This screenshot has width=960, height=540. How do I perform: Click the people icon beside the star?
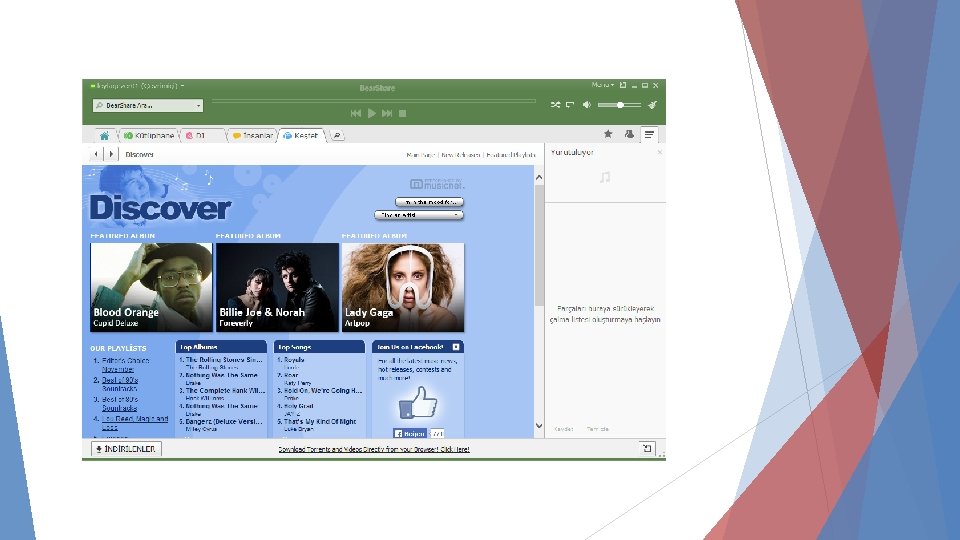(629, 133)
